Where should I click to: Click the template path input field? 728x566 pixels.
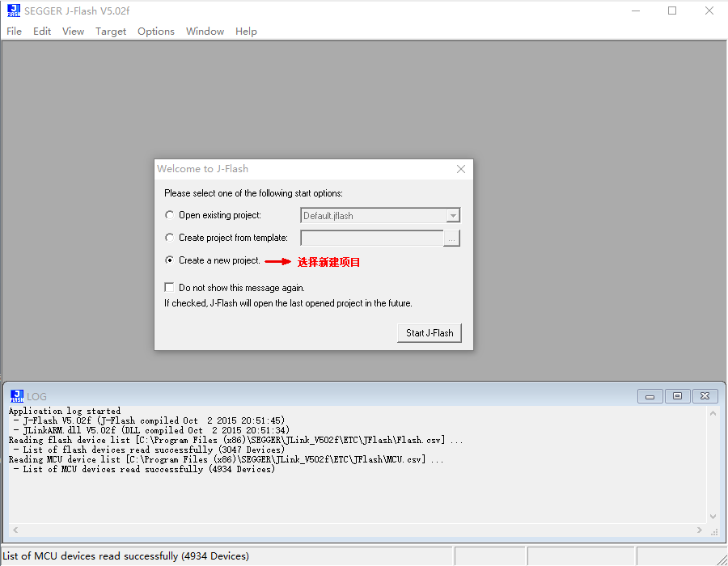coord(371,238)
